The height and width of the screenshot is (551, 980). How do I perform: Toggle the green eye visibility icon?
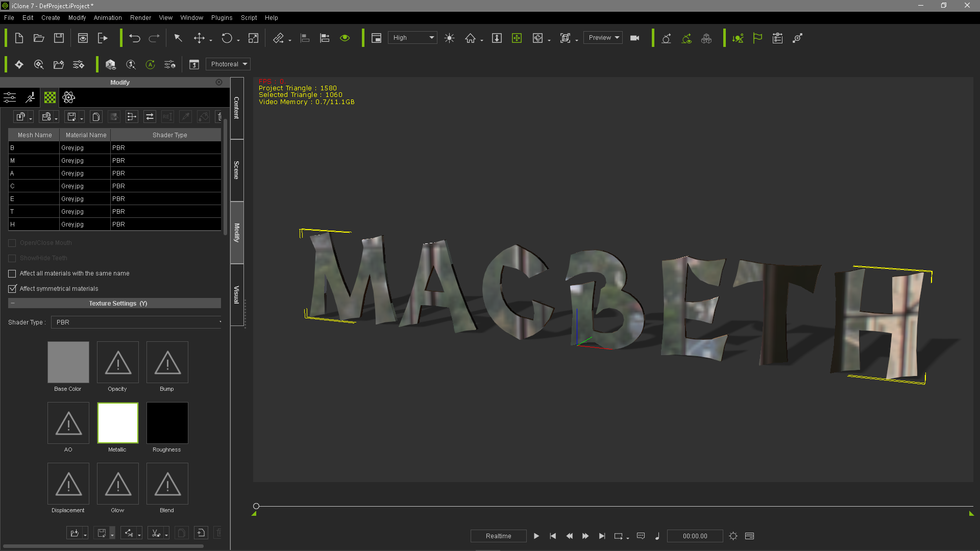(345, 38)
